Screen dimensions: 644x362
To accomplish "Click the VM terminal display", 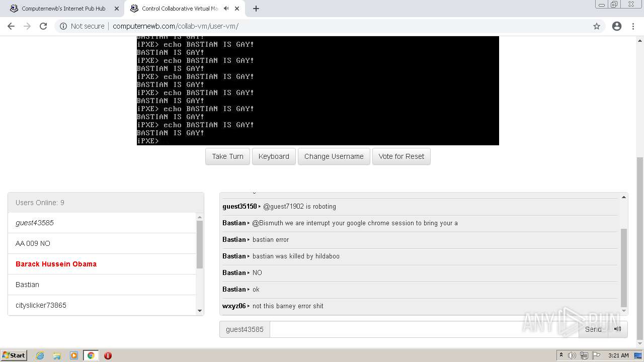I will tap(317, 90).
